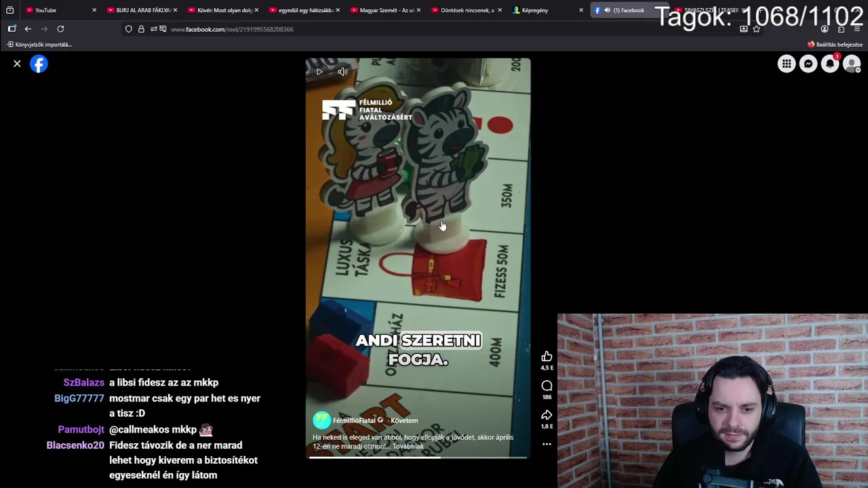Expand the caption with Továbbiak
The image size is (868, 488).
tap(408, 446)
